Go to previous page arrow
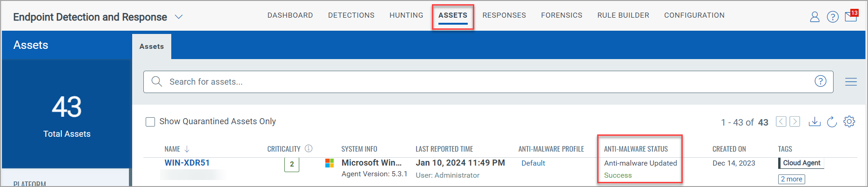 click(781, 121)
